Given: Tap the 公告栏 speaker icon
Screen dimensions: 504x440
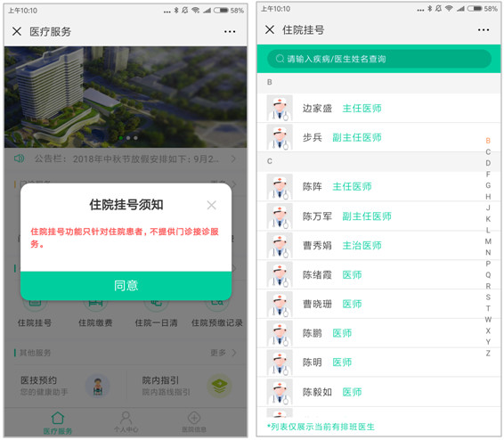Looking at the screenshot, I should [x=19, y=159].
